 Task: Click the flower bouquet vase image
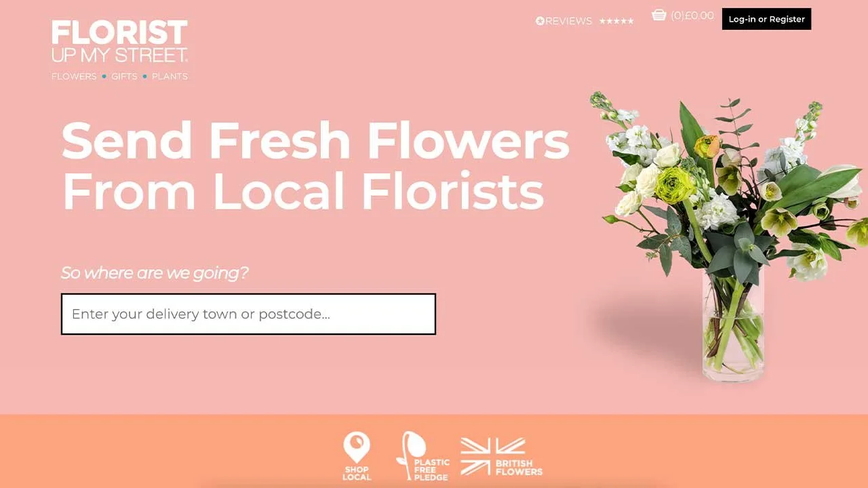click(728, 236)
